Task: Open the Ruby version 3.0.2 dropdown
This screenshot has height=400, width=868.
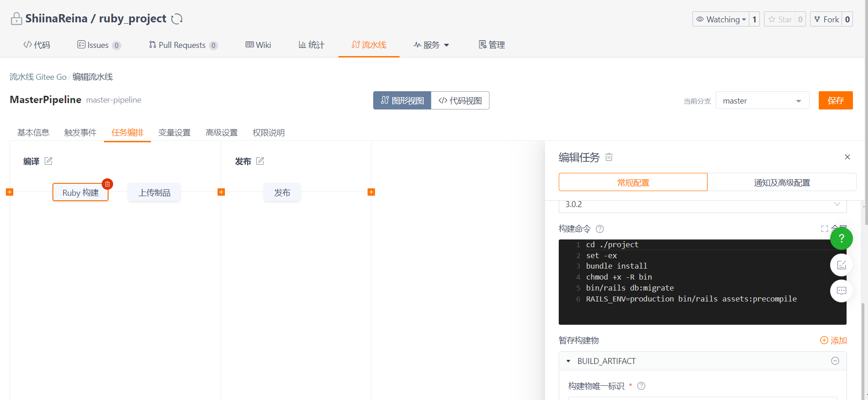Action: pos(702,204)
